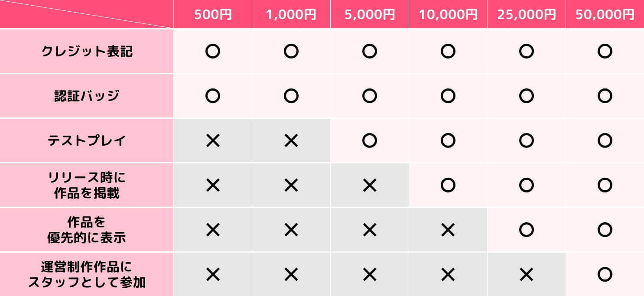Click the 運営制作作品にスタッフとして参加 row label
644x296 pixels.
click(87, 274)
